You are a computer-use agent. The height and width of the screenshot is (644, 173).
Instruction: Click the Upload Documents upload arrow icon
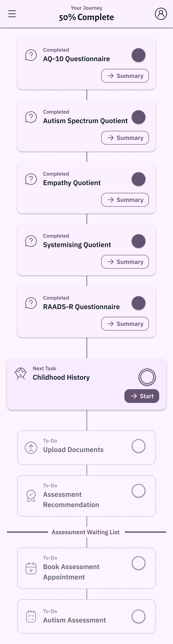pos(31,447)
